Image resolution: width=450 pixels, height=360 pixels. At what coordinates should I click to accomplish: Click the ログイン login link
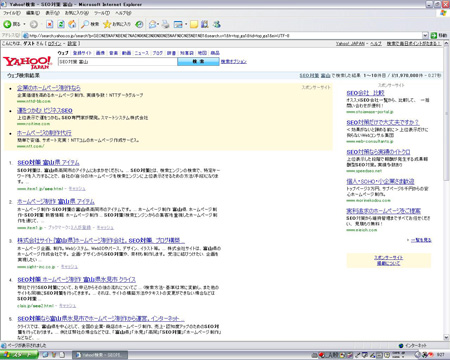pos(54,44)
